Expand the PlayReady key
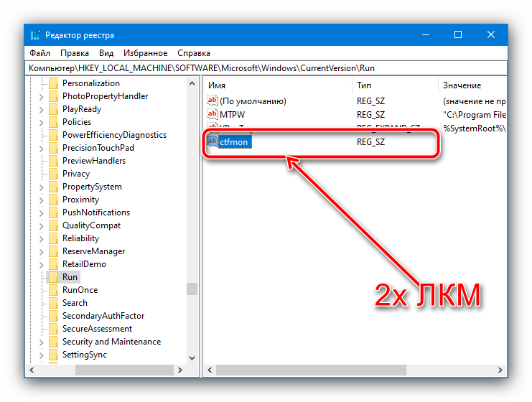The image size is (532, 402). pos(41,110)
